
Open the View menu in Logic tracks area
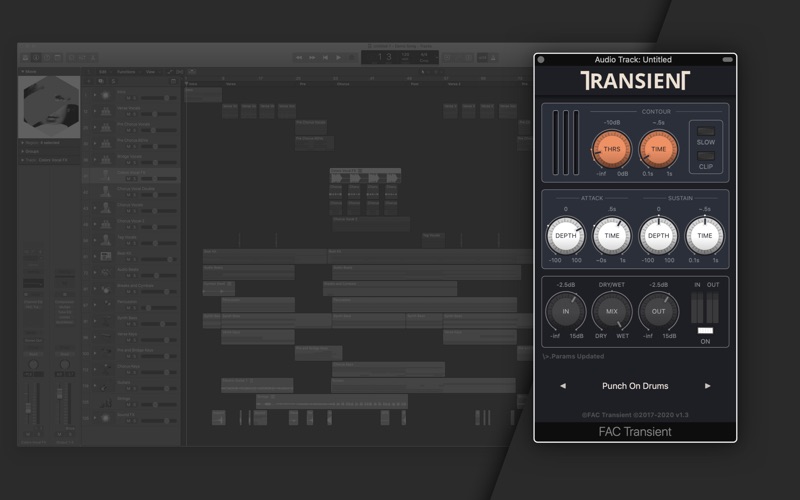[151, 72]
